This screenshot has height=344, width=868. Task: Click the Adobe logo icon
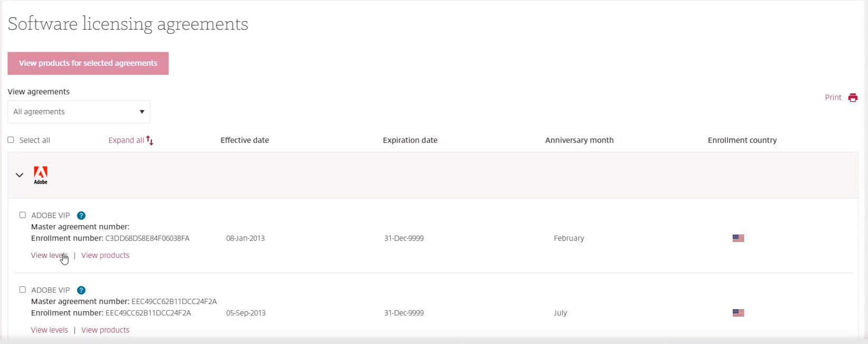pos(41,175)
